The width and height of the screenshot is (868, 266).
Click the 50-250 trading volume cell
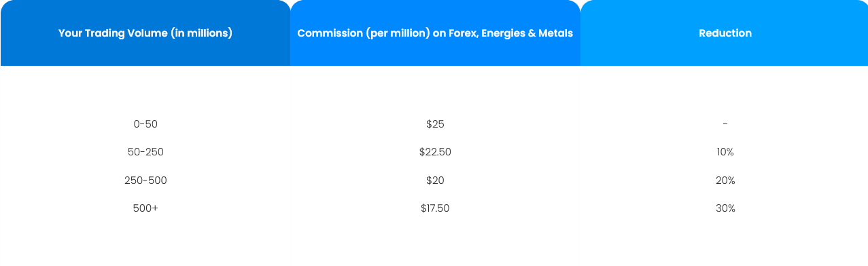click(x=145, y=152)
